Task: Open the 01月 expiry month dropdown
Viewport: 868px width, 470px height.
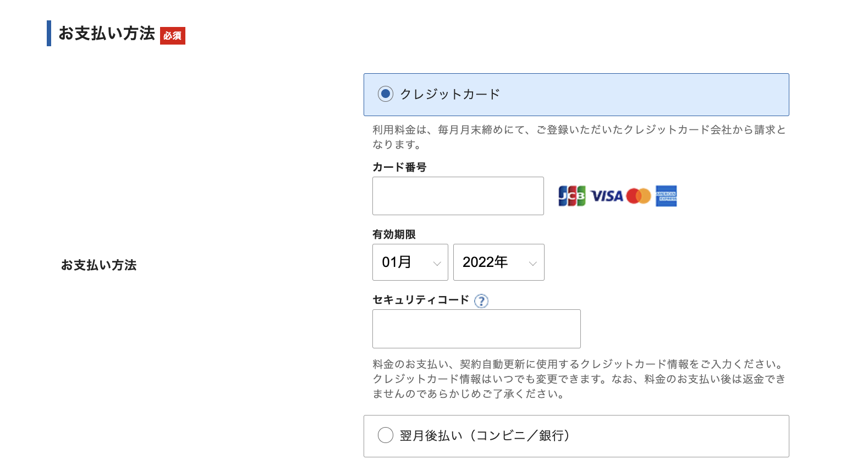Action: [410, 263]
